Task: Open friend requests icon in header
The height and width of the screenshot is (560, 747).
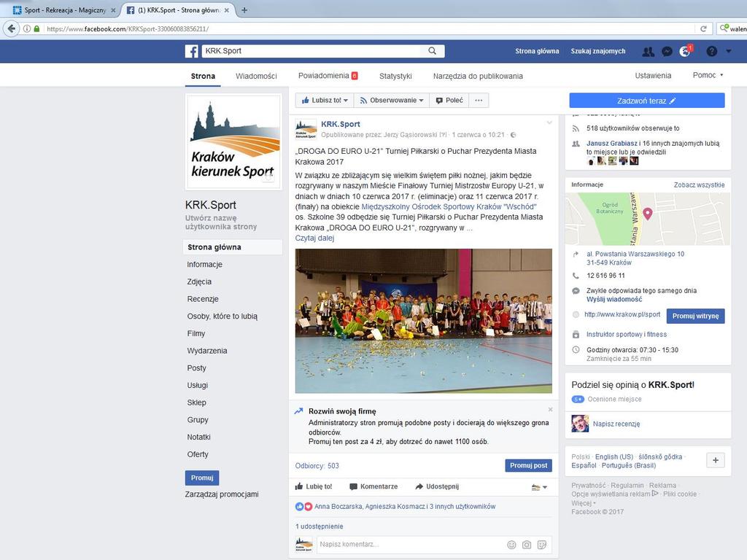Action: (x=648, y=52)
